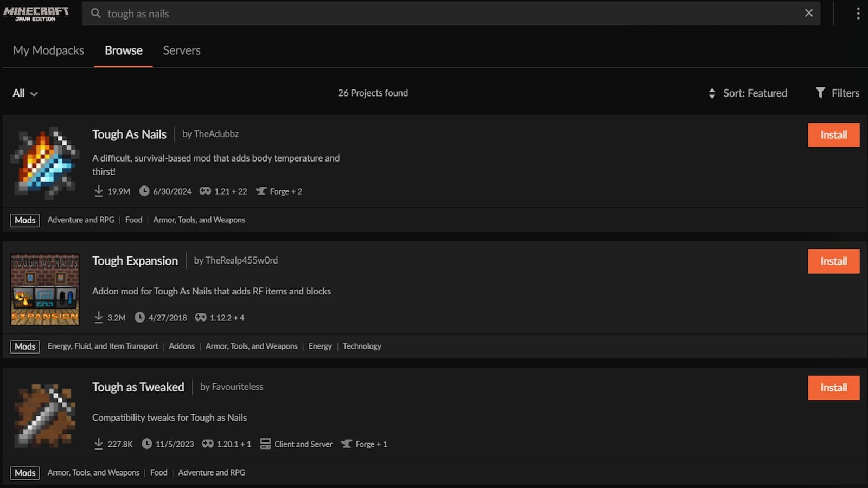Click inside the search input field
Image resolution: width=868 pixels, height=488 pixels.
[x=434, y=14]
